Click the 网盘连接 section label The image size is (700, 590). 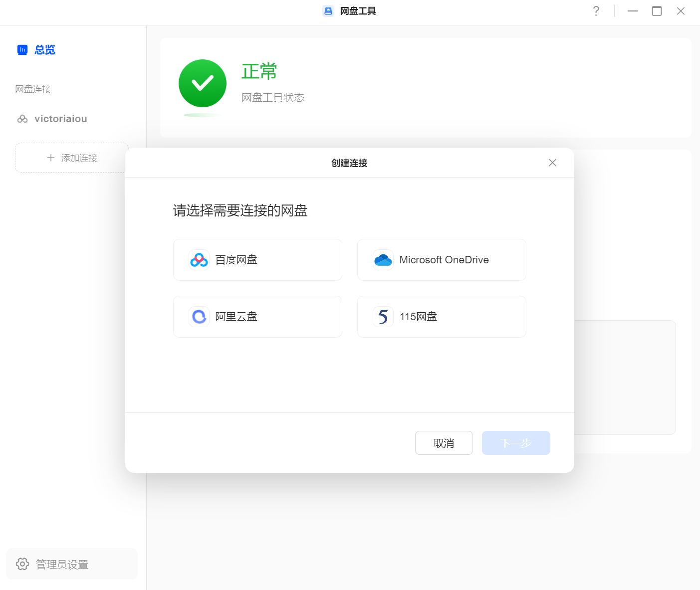point(33,89)
